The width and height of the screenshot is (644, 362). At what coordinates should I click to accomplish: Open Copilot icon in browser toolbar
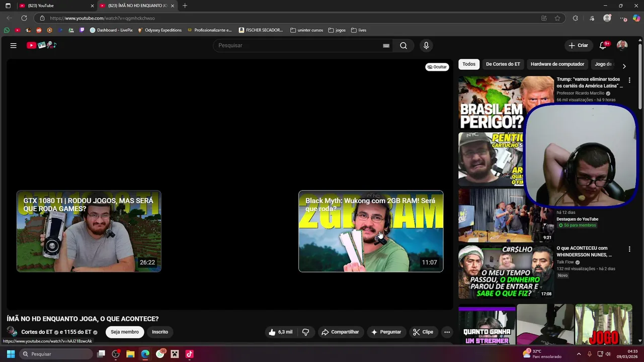[636, 18]
